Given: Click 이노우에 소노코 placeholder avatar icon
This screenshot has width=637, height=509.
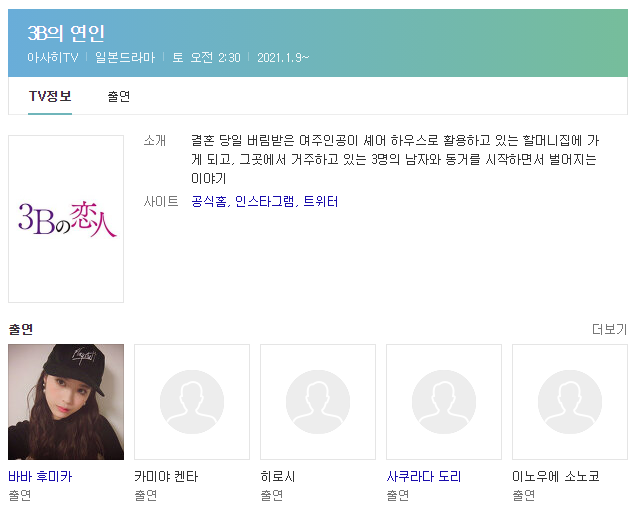Looking at the screenshot, I should click(x=570, y=402).
